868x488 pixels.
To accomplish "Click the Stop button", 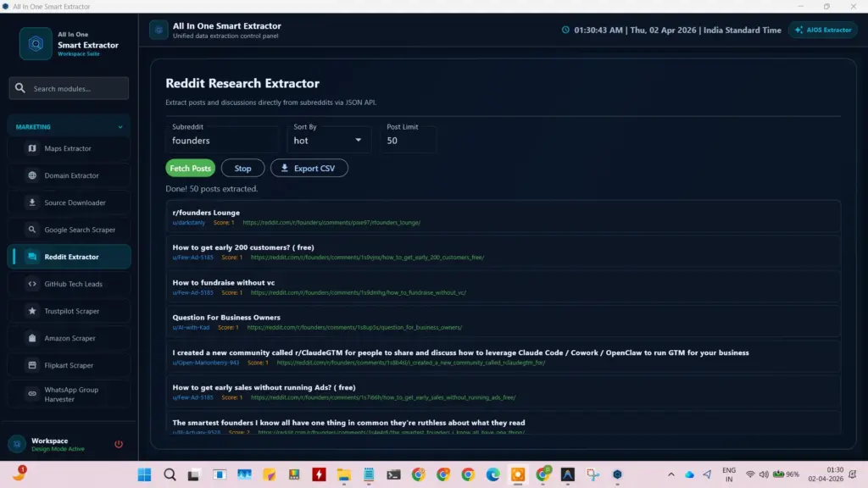I will (242, 169).
